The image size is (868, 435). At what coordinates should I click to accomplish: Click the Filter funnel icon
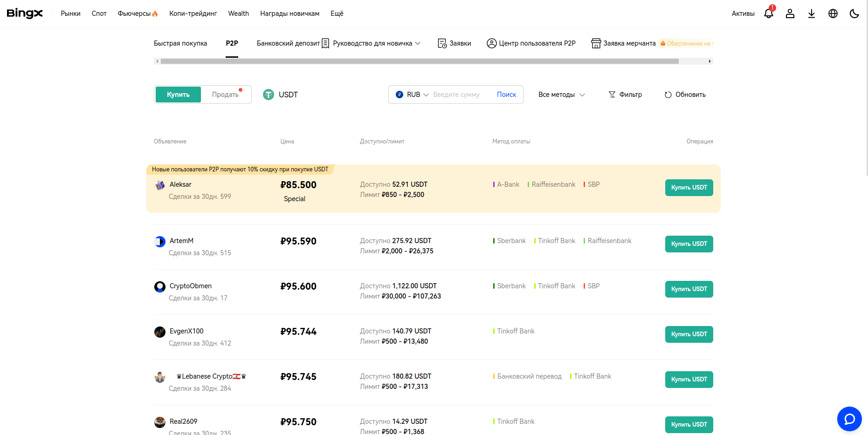click(612, 95)
